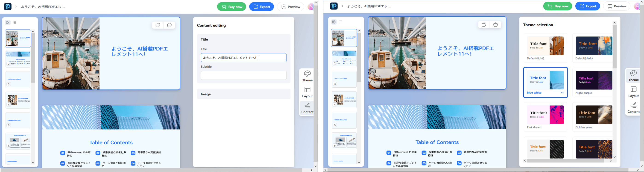This screenshot has height=172, width=644.
Task: Switch to grid view in Content editing window
Action: tap(8, 23)
